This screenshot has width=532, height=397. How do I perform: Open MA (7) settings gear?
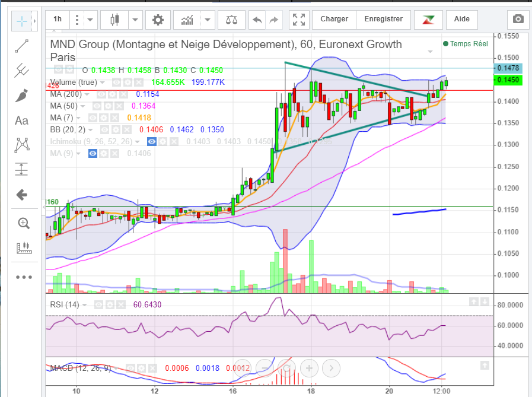(x=103, y=118)
